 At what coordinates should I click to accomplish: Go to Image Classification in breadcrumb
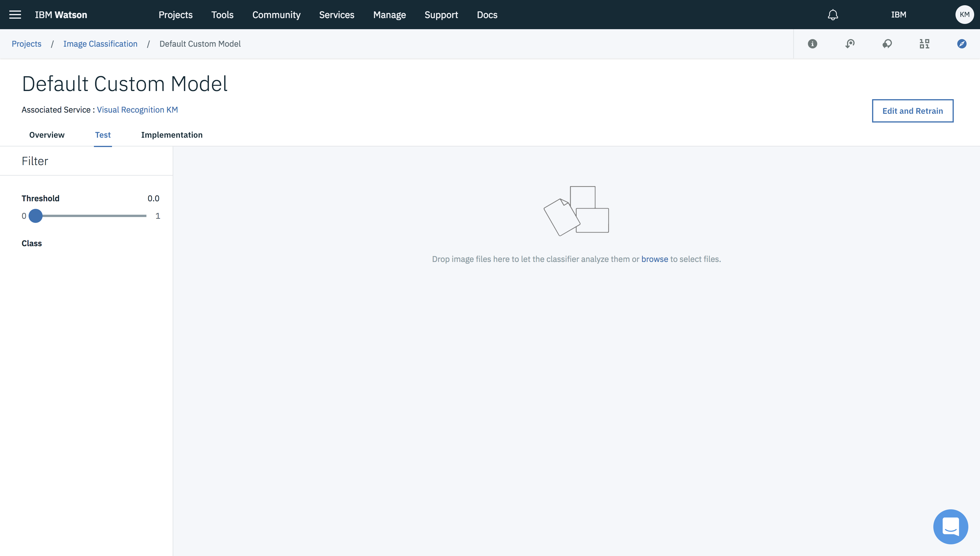pos(100,44)
